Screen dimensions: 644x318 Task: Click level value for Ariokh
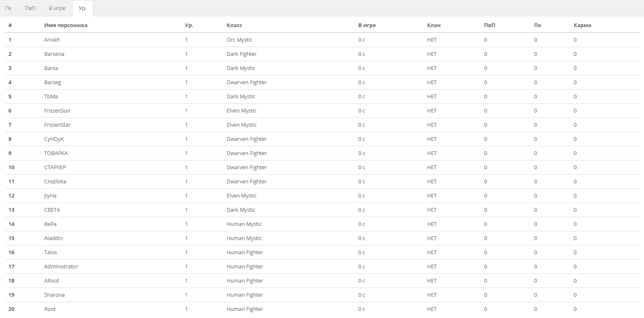pyautogui.click(x=186, y=40)
